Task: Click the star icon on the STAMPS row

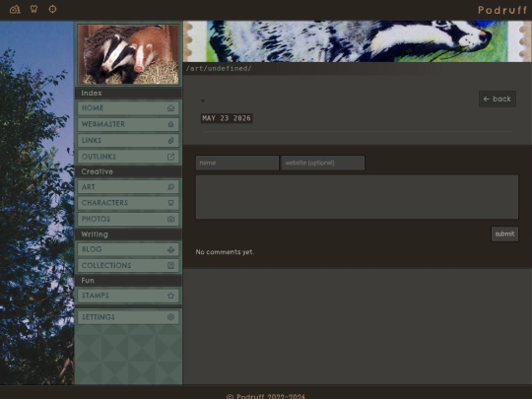Action: point(170,296)
